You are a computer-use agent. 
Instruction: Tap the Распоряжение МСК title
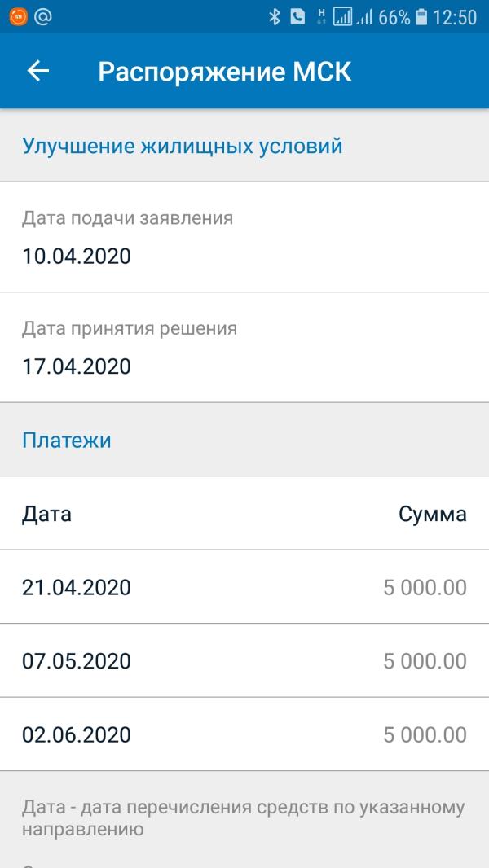[x=225, y=72]
